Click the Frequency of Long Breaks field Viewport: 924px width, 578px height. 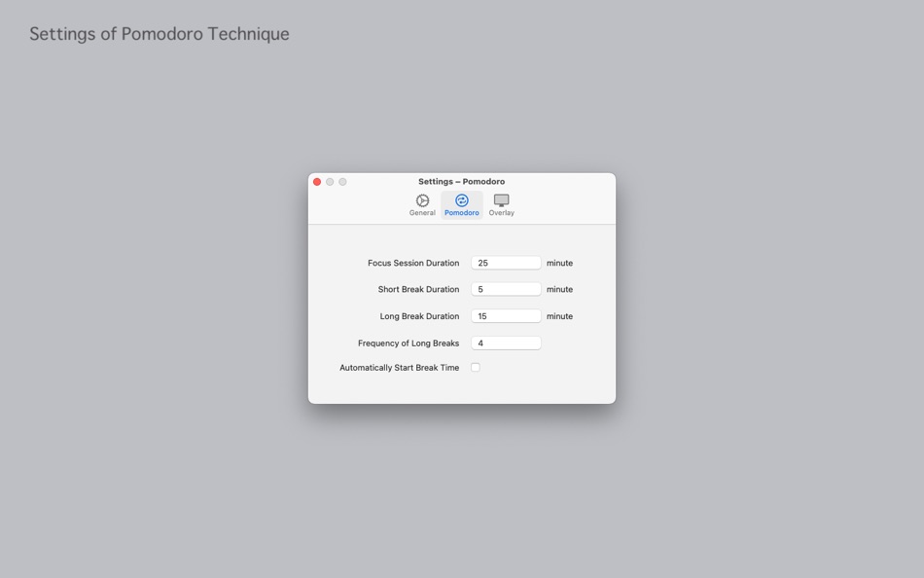[506, 343]
